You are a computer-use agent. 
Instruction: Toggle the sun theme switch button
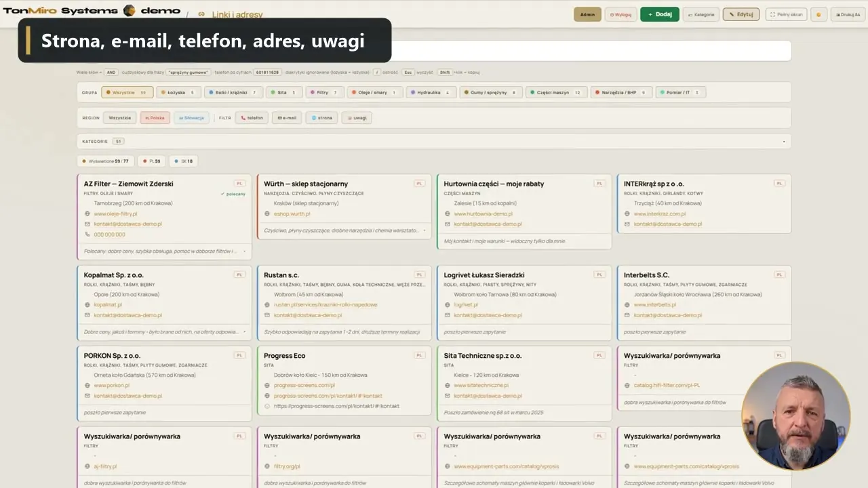818,14
